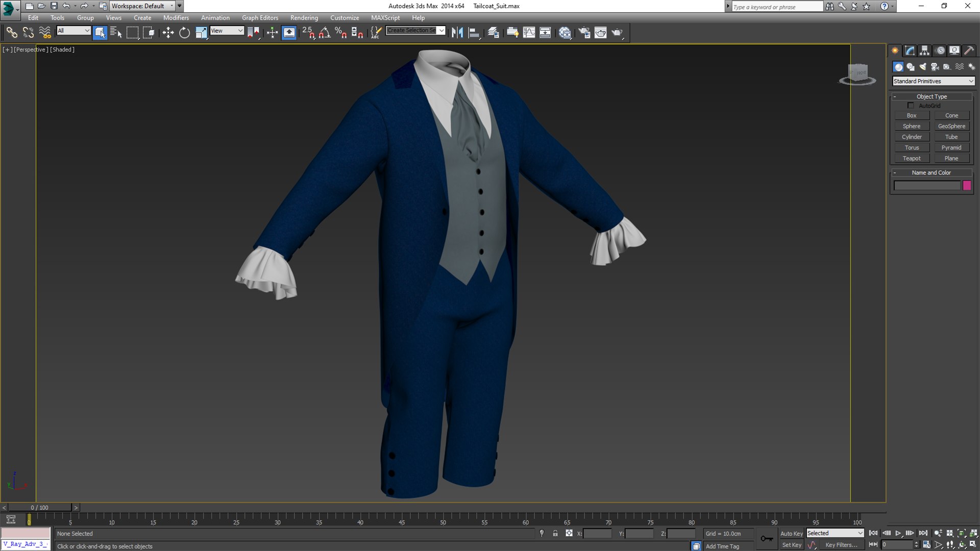Viewport: 980px width, 551px height.
Task: Click the Mirror tool icon
Action: [x=457, y=33]
